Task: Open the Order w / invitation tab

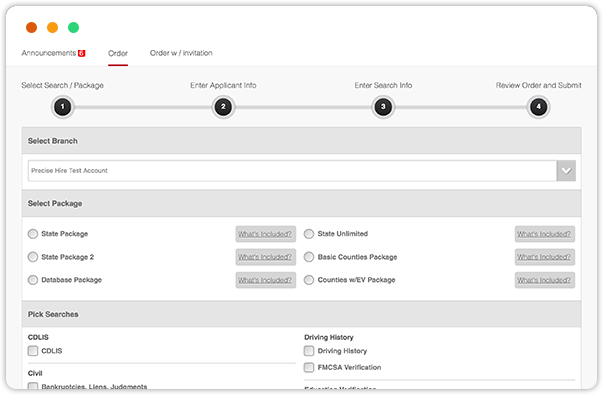Action: [x=181, y=53]
